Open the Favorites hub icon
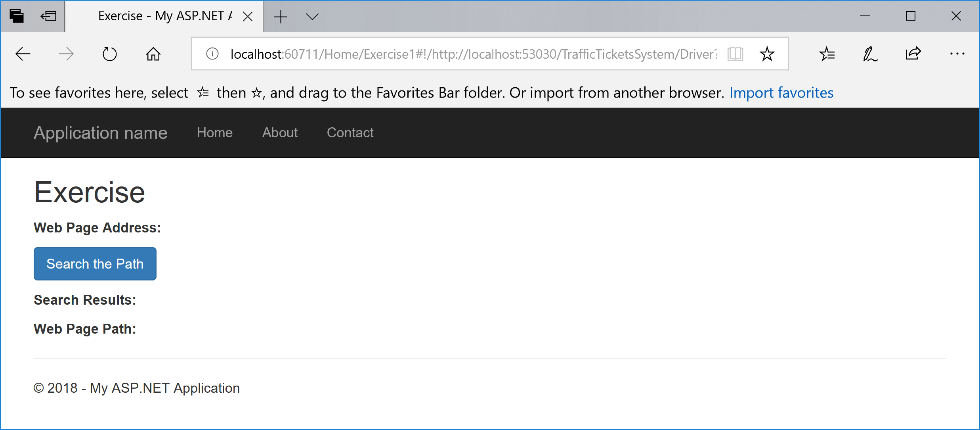 tap(827, 54)
